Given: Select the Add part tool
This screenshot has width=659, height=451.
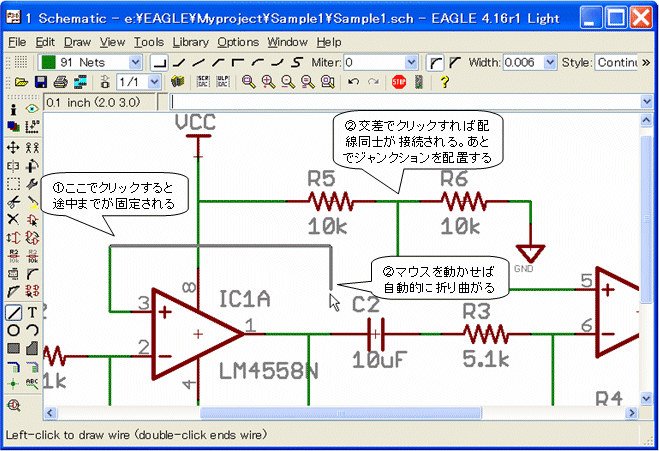Looking at the screenshot, I should coord(32,219).
